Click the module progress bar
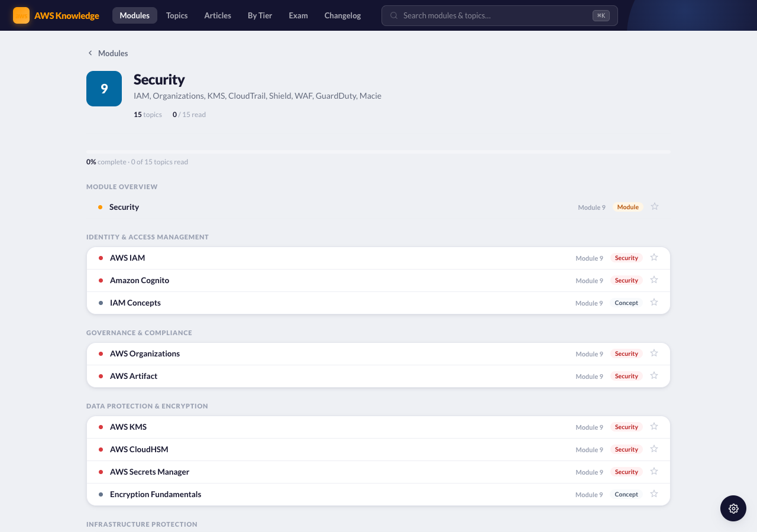 click(378, 152)
